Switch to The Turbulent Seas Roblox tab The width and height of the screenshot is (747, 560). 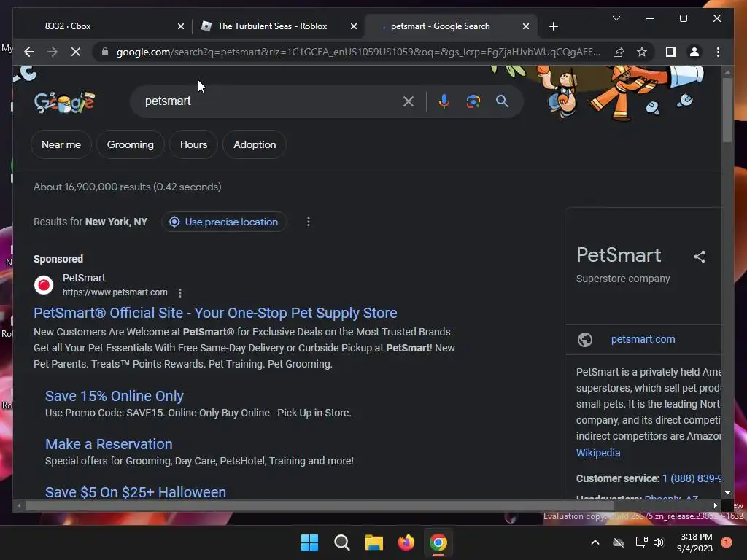272,26
